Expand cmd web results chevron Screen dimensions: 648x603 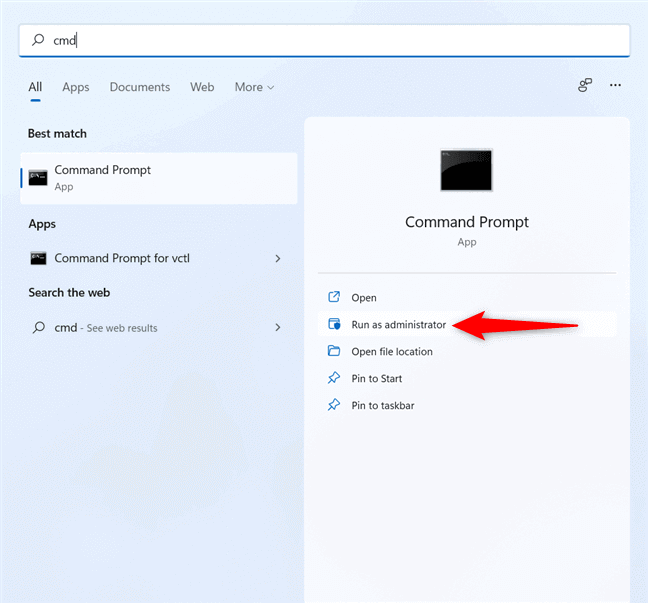pos(278,327)
